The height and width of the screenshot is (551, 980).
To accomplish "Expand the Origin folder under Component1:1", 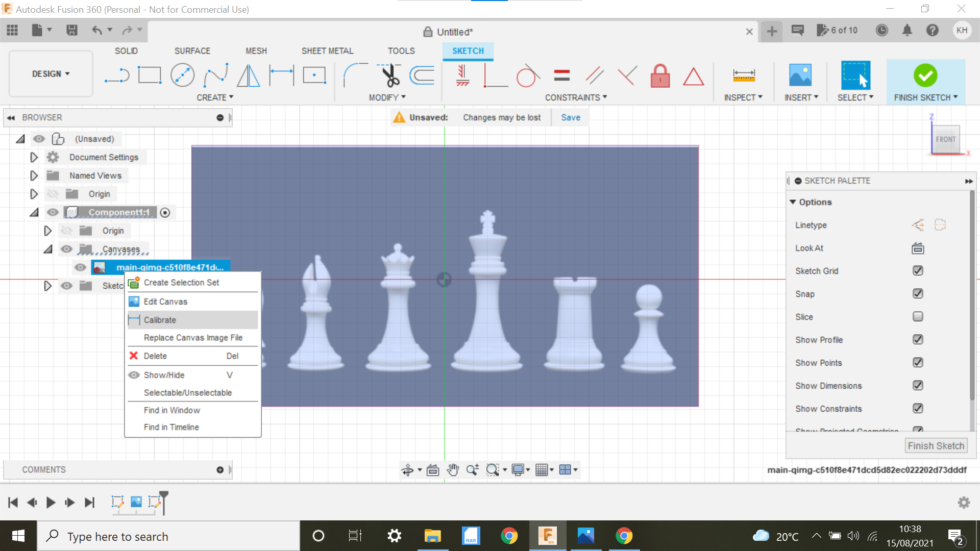I will (46, 231).
